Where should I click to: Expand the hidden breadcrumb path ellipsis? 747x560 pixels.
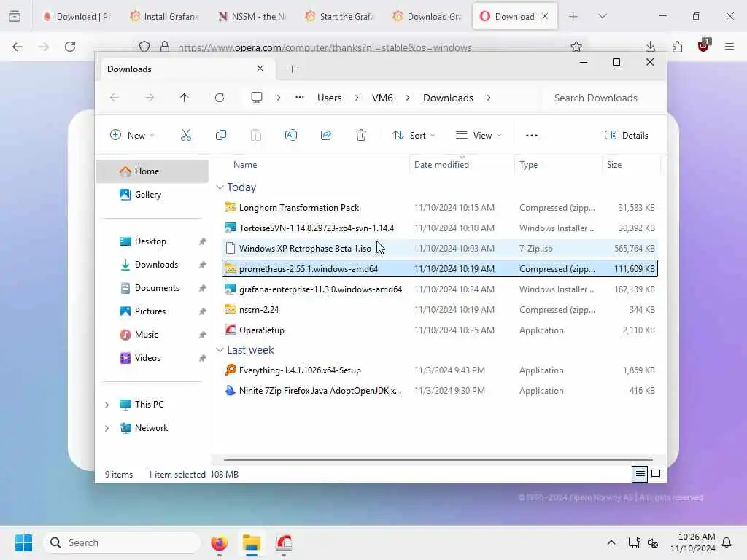(x=300, y=98)
